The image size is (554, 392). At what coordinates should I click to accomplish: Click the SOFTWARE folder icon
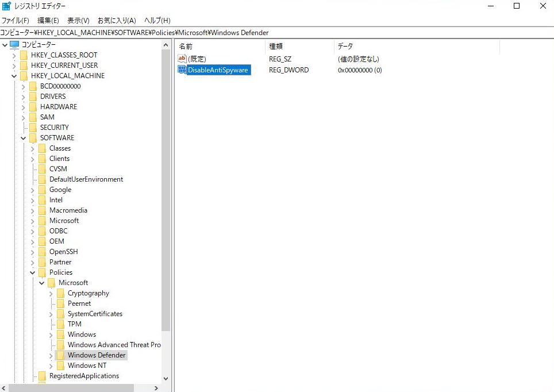[x=33, y=138]
